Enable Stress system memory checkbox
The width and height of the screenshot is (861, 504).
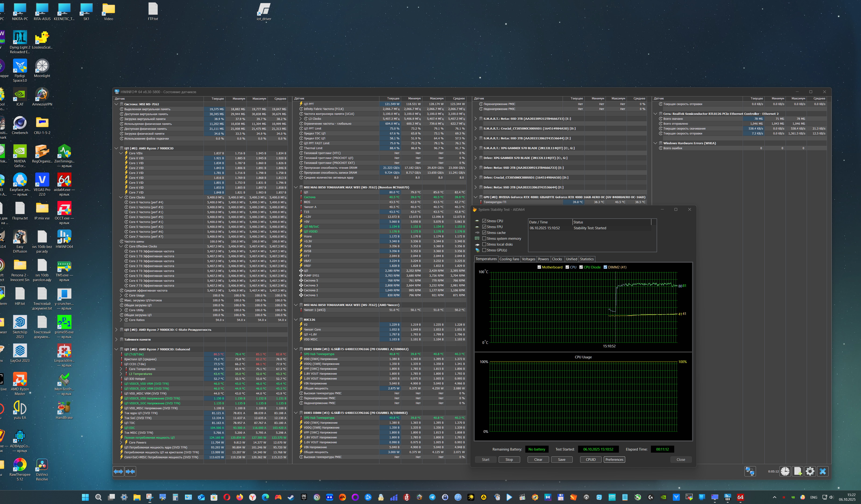click(484, 239)
